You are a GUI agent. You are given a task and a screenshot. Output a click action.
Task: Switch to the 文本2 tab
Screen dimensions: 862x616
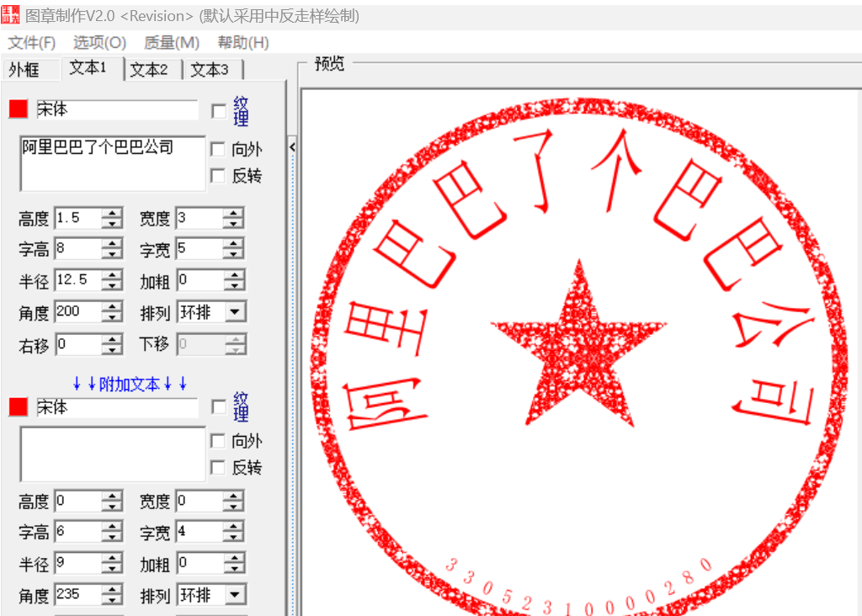153,70
